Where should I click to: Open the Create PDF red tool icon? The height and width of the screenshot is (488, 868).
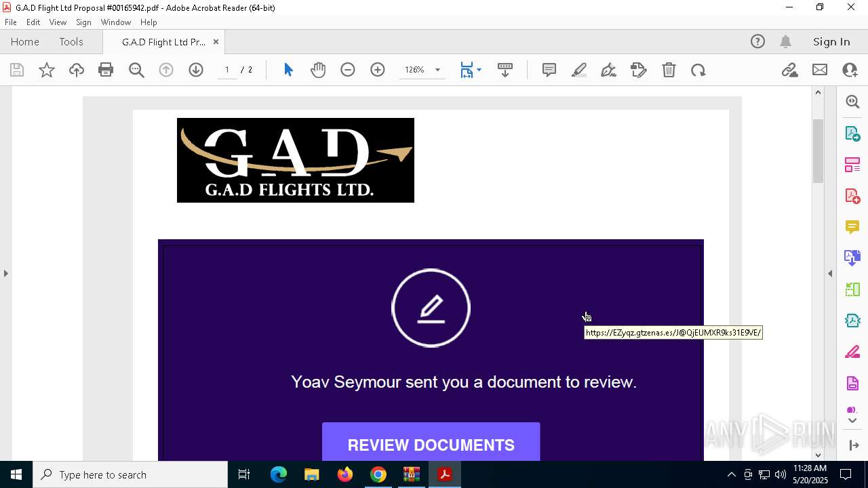point(852,196)
